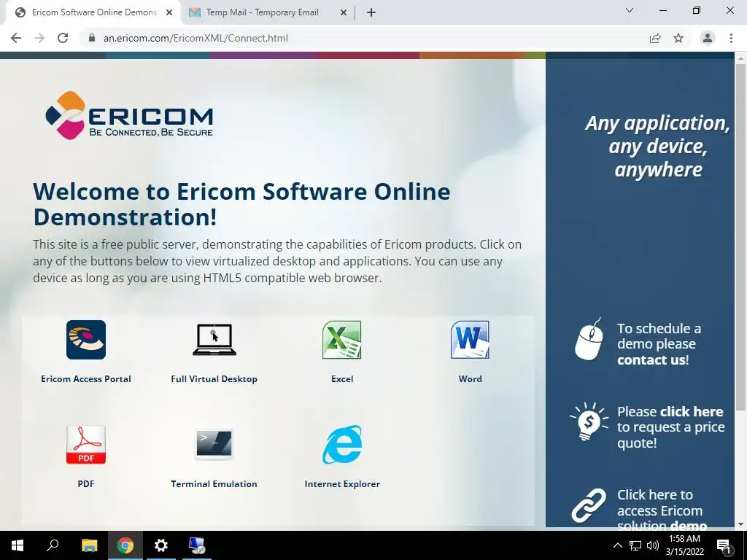The width and height of the screenshot is (747, 560).
Task: Click the Word text label
Action: [x=471, y=379]
